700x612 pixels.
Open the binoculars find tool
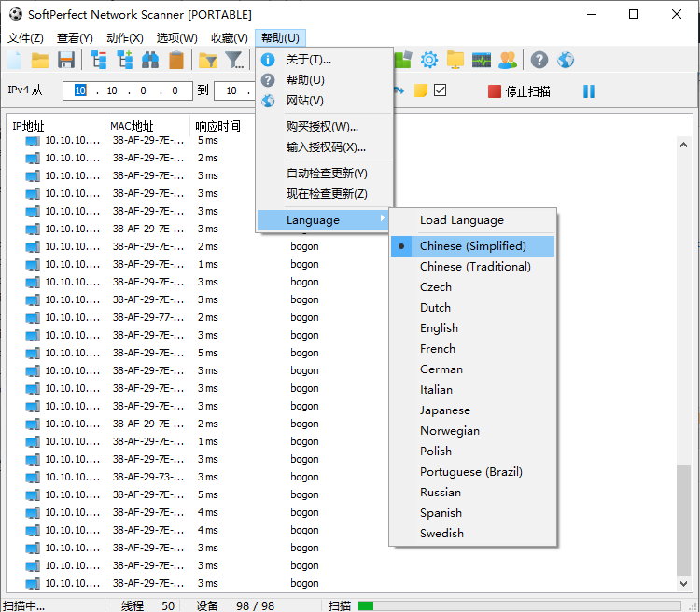pos(150,60)
